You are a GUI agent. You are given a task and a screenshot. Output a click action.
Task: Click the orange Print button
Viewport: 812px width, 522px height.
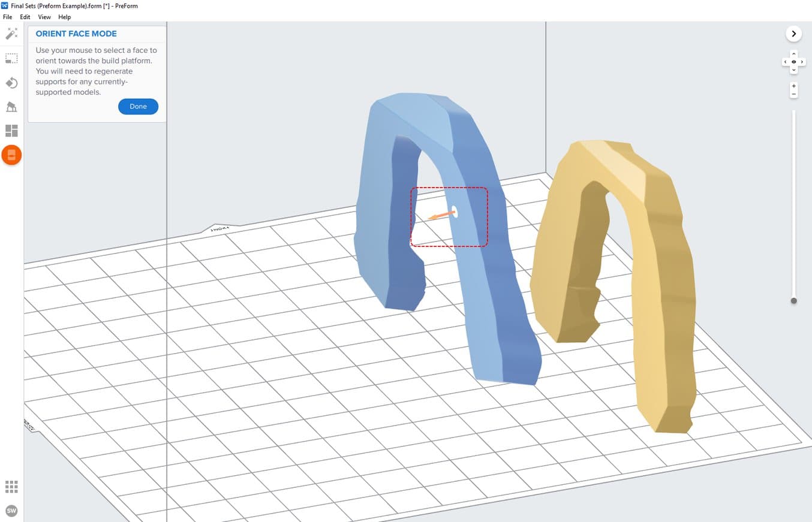(11, 155)
